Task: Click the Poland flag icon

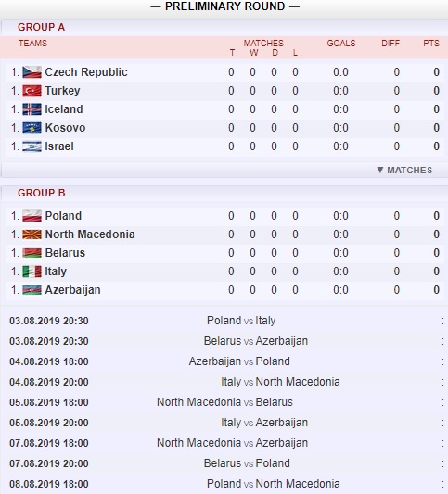Action: pos(32,216)
